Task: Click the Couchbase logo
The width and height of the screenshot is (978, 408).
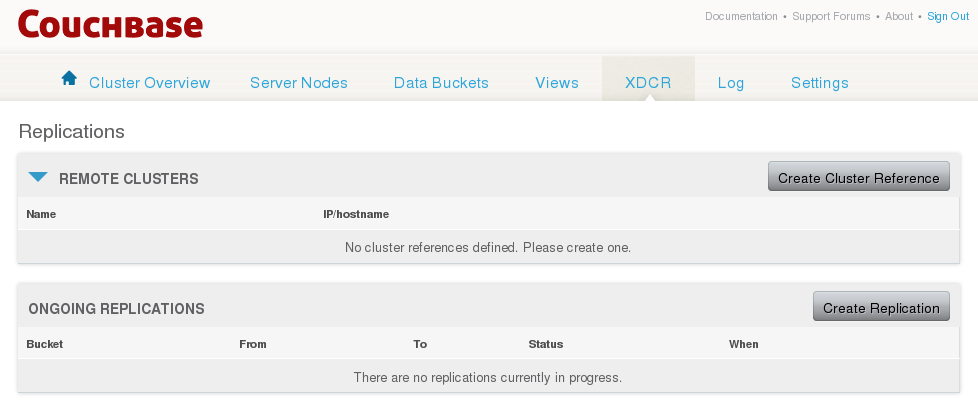Action: [110, 24]
